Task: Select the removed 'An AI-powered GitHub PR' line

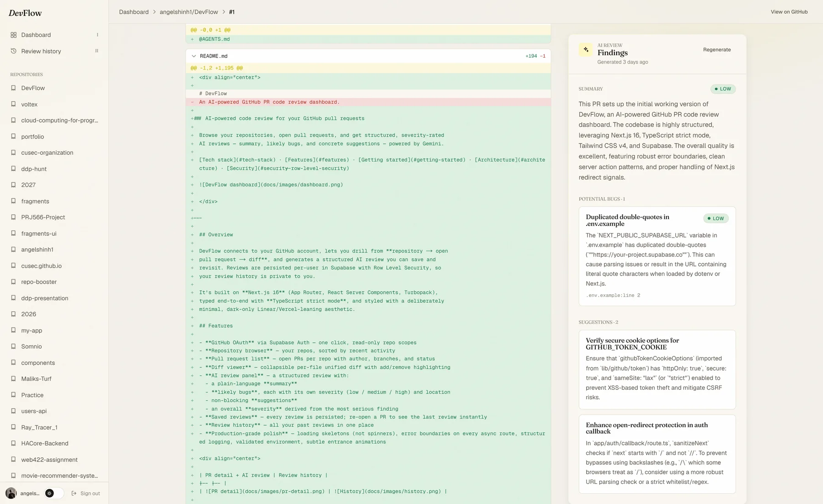Action: click(x=368, y=102)
